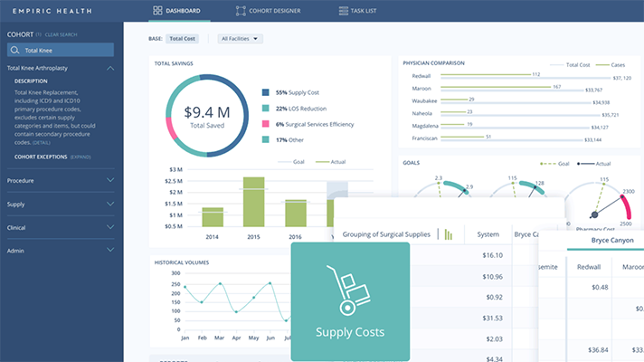Click the Supply Cost legend color swatch
This screenshot has width=644, height=362.
coord(265,92)
